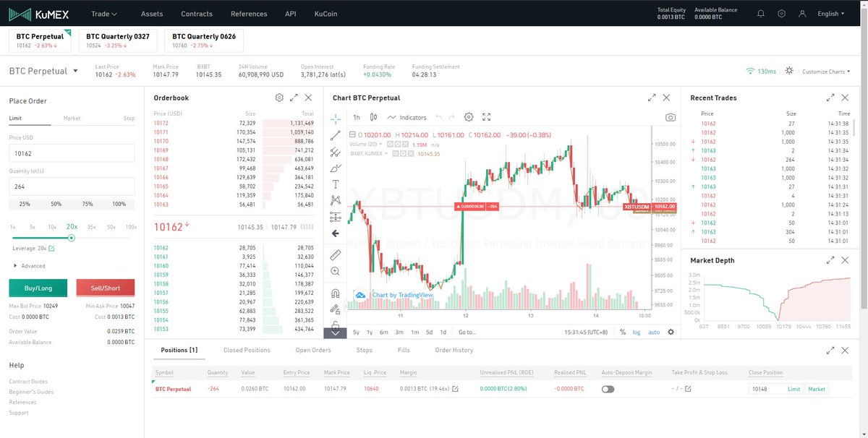Set quantity to 50% of balance
The image size is (868, 438).
56,204
